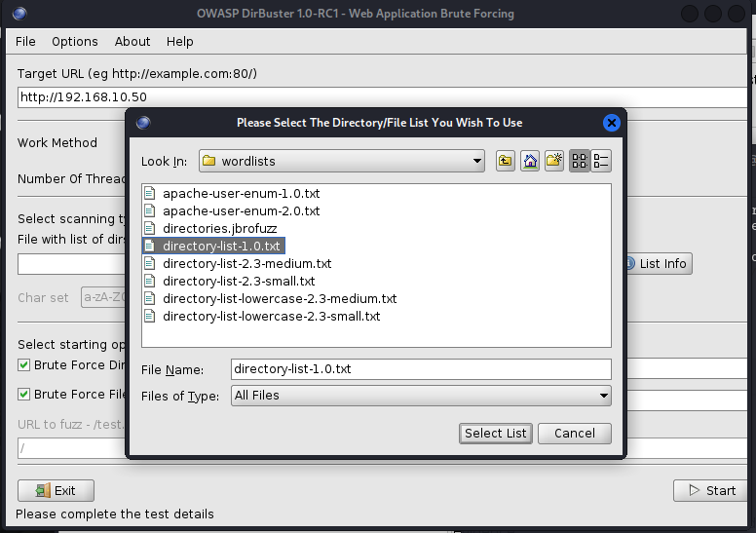Switch file dialog to list view
This screenshot has height=533, width=756.
pyautogui.click(x=580, y=161)
